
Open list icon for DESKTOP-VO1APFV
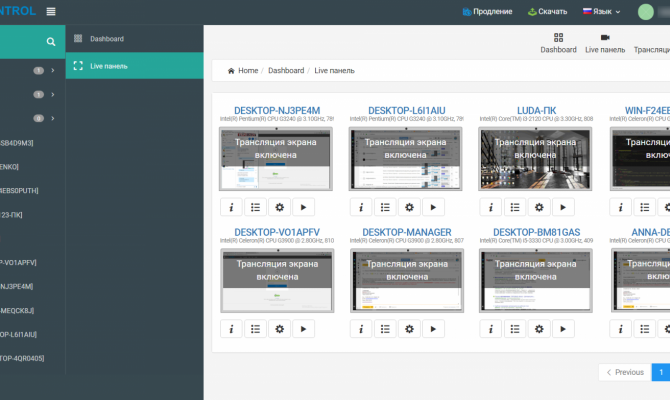point(255,329)
